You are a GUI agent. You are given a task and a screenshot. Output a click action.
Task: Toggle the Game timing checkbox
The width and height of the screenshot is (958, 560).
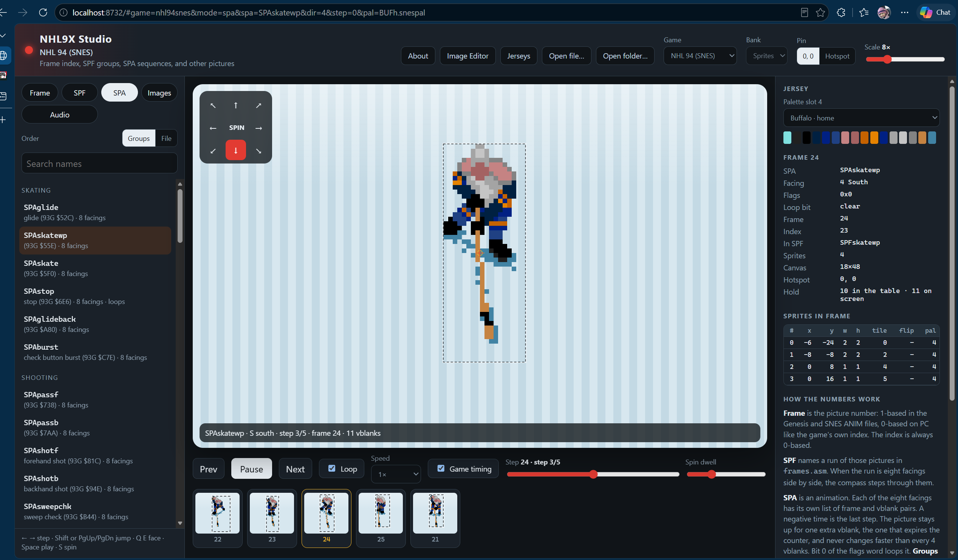pos(441,469)
